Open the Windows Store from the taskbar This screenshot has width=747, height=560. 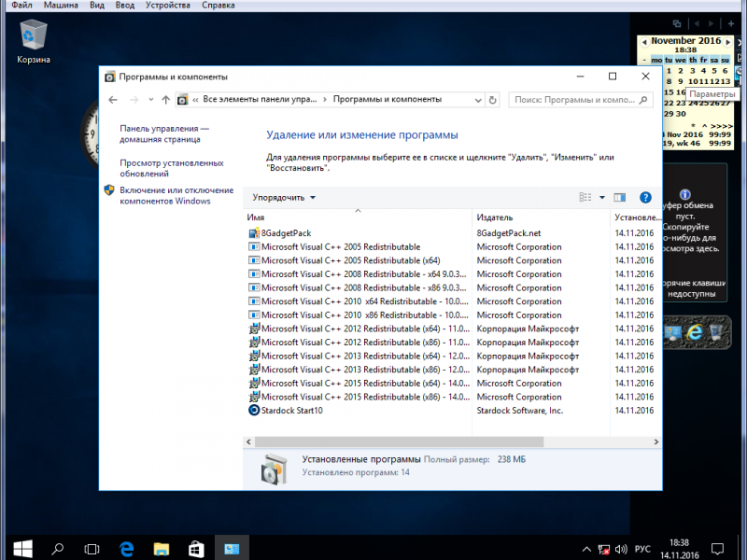pos(196,549)
